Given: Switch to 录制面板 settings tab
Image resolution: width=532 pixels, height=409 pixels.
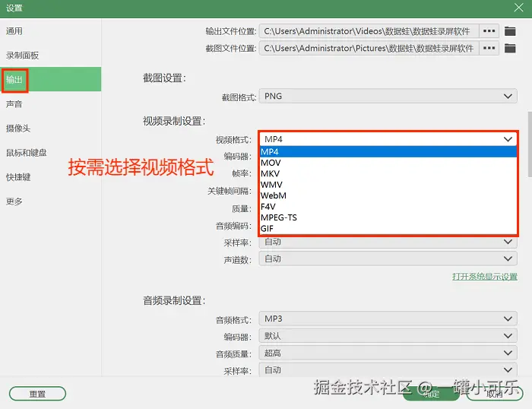Looking at the screenshot, I should [51, 55].
